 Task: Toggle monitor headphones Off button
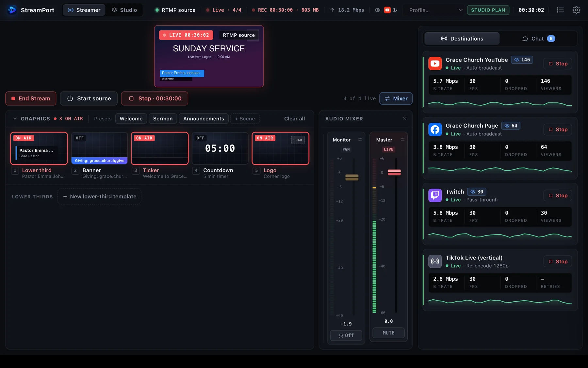[x=346, y=336]
